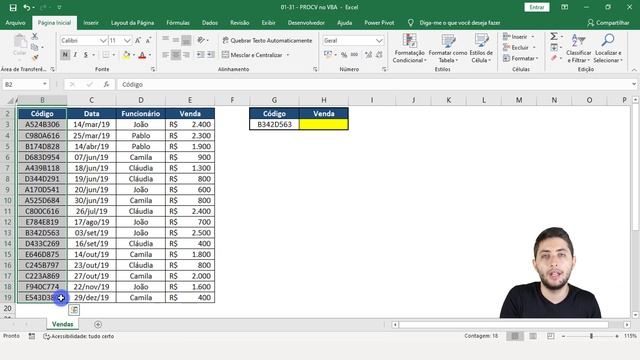Click Diga-me o que você deseja fazer

click(x=460, y=23)
